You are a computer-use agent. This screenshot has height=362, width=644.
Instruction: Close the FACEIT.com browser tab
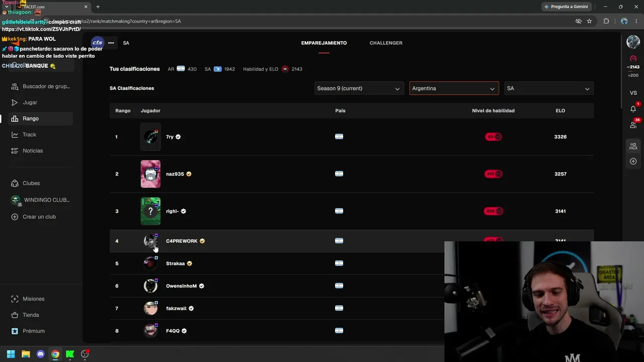pos(86,7)
